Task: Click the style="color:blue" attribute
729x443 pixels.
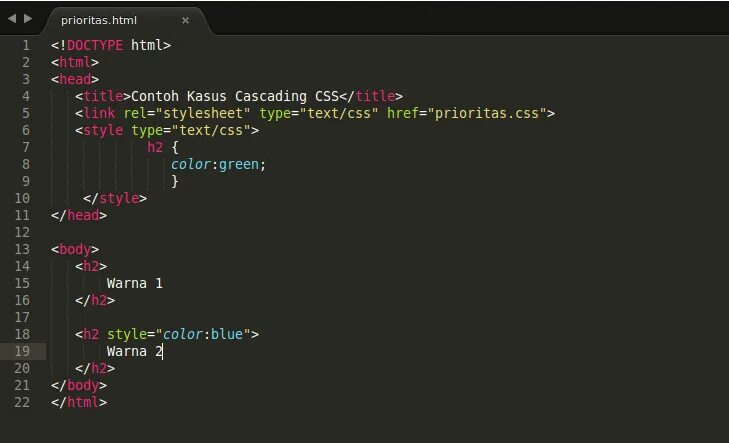Action: 179,335
